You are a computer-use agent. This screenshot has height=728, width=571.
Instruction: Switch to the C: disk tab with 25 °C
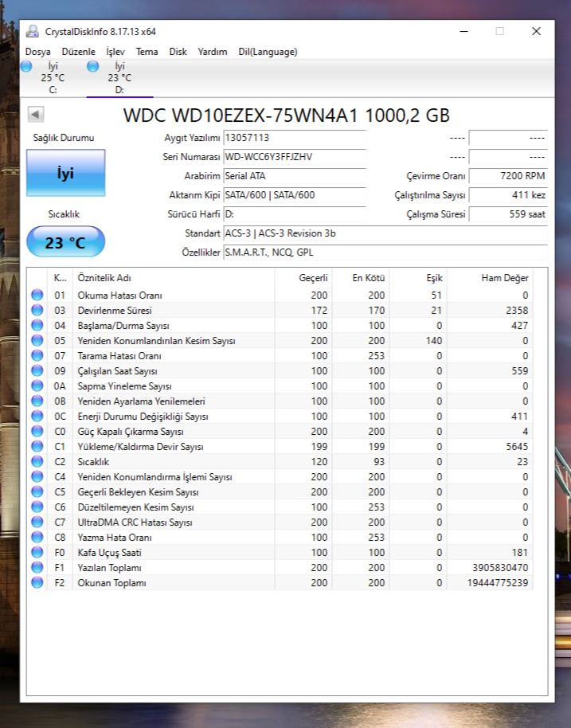[53, 77]
